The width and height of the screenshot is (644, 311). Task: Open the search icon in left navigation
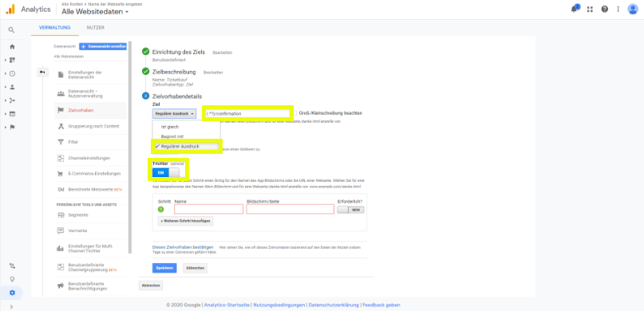coord(11,30)
